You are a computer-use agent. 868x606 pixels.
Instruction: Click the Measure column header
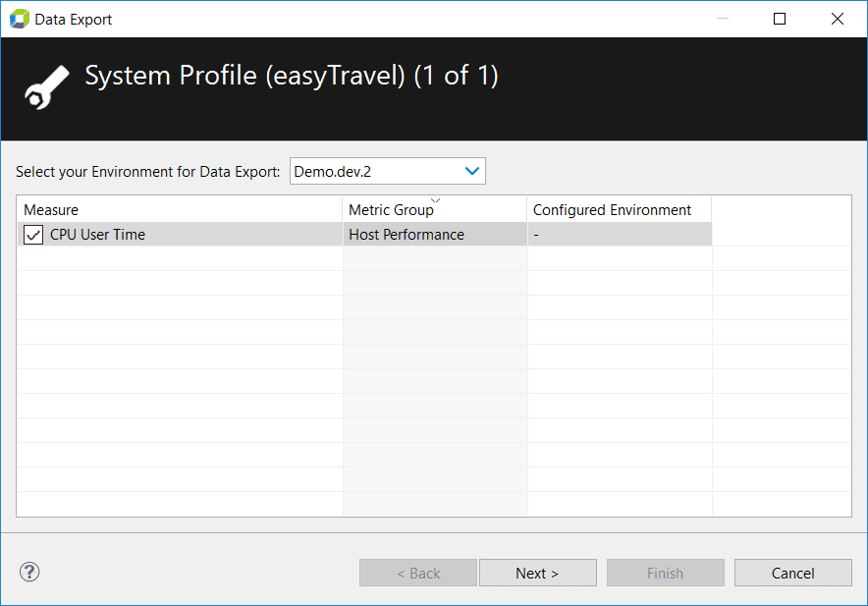click(x=180, y=209)
